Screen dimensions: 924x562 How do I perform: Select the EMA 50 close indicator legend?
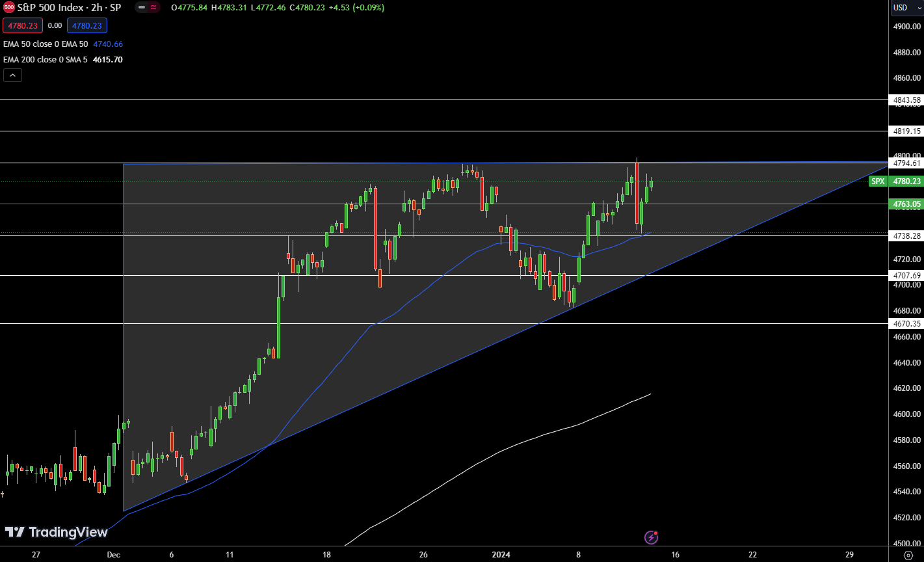pos(46,44)
